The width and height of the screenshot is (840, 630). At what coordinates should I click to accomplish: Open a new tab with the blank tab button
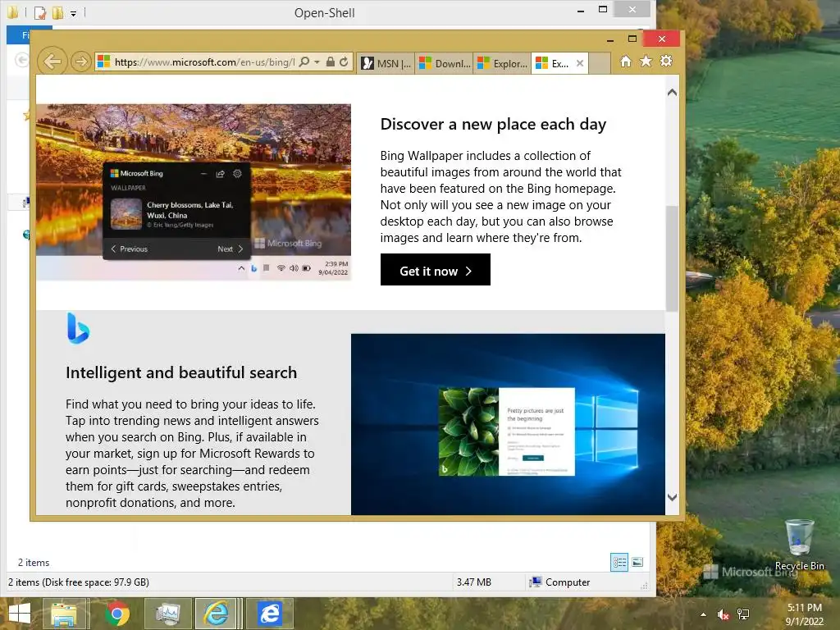[x=600, y=63]
